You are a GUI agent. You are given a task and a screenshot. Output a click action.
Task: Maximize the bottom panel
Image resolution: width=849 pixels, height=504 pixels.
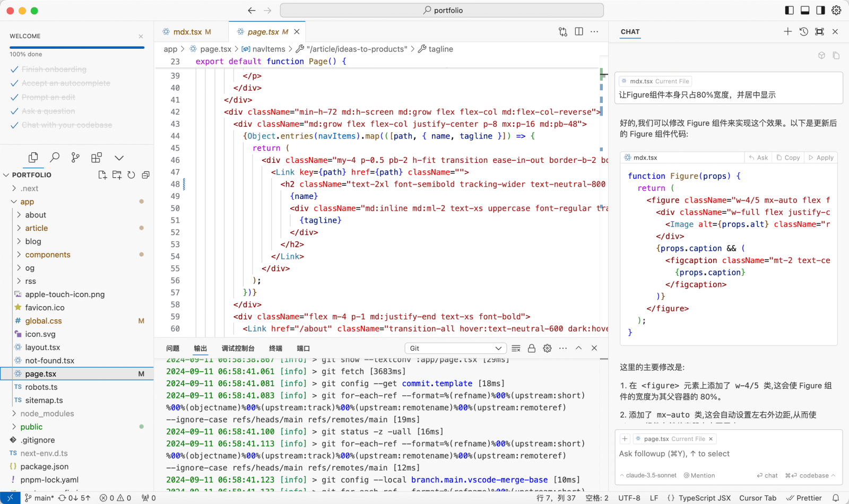point(579,349)
